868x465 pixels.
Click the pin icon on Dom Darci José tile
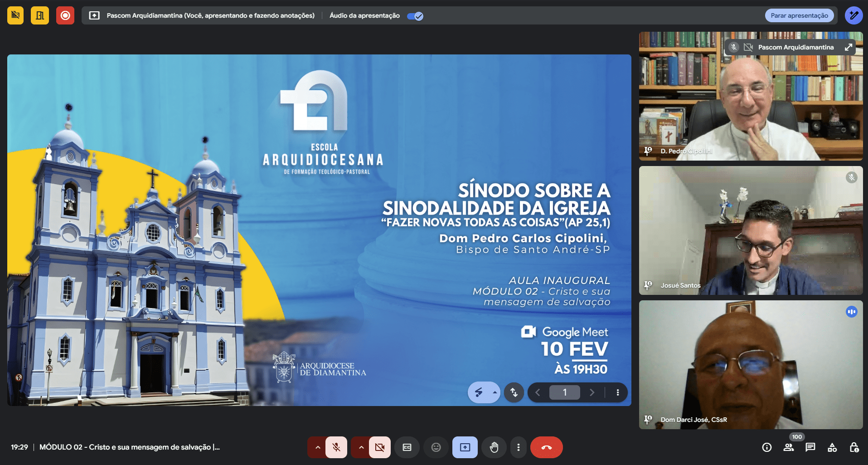[648, 420]
